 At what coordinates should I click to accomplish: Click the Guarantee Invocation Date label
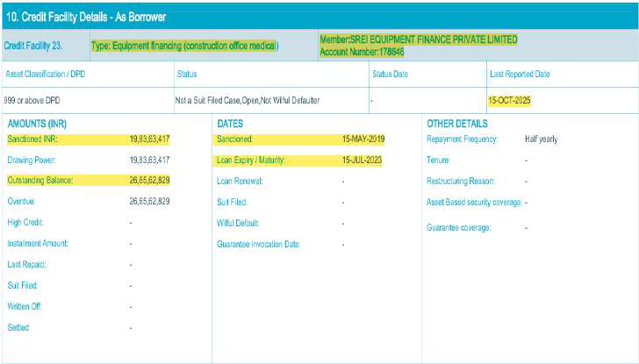point(258,245)
